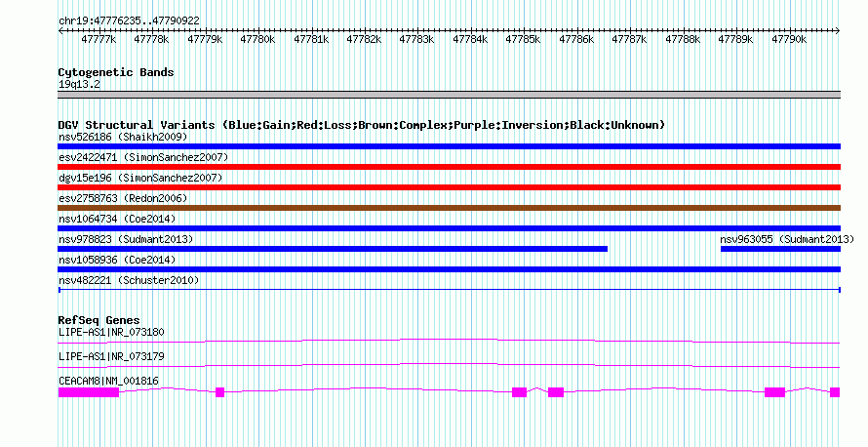Image resolution: width=868 pixels, height=447 pixels.
Task: Click the small CEACAM8 exon near 47779k
Action: click(x=219, y=392)
